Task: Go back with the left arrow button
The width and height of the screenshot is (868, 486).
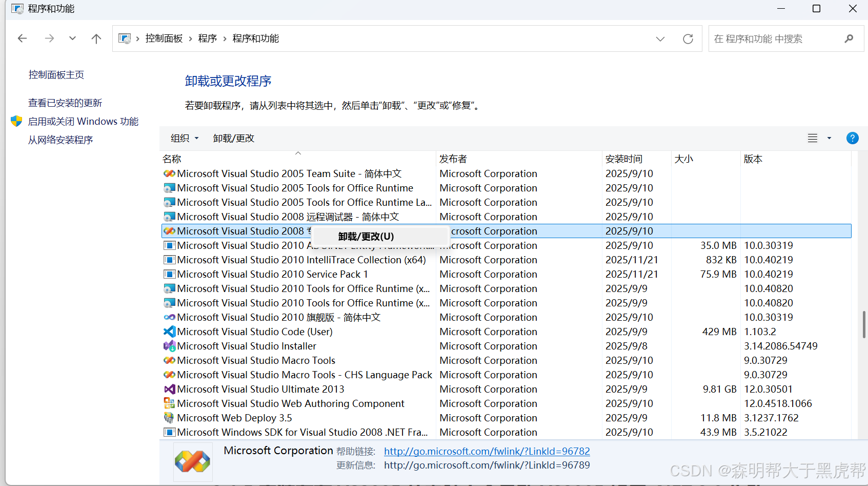Action: 22,38
